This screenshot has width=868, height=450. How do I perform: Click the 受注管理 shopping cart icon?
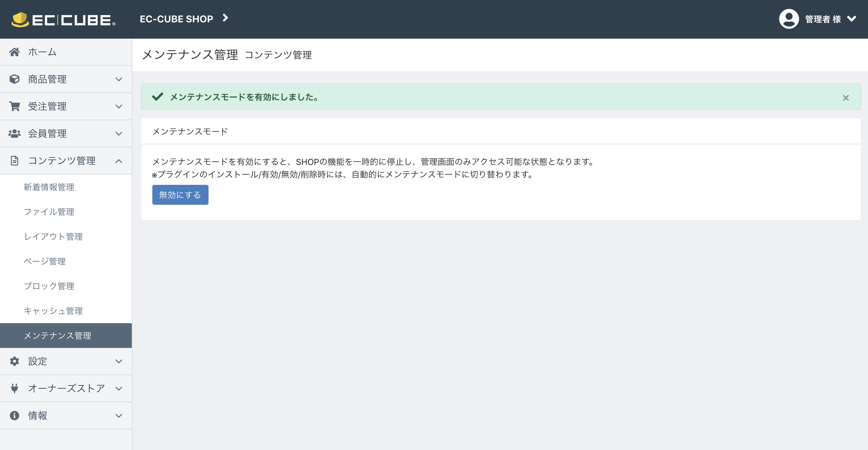tap(15, 106)
